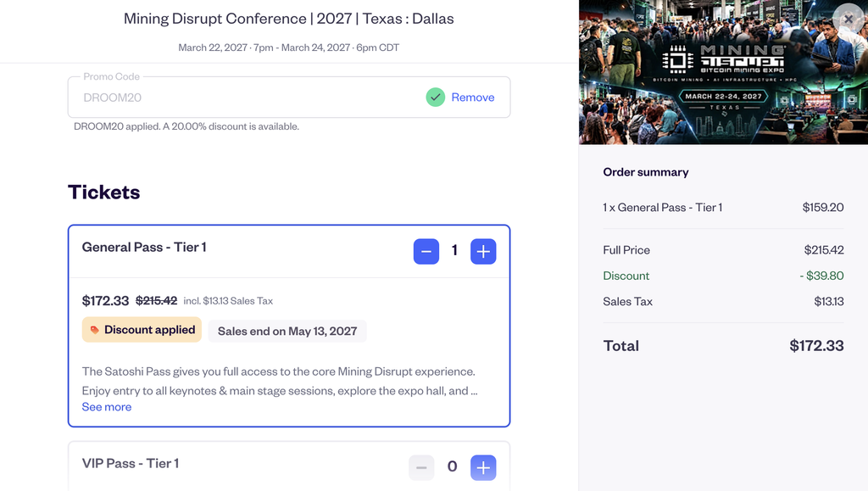The image size is (868, 491).
Task: Click the event date line March 22, 2027
Action: pyautogui.click(x=288, y=47)
